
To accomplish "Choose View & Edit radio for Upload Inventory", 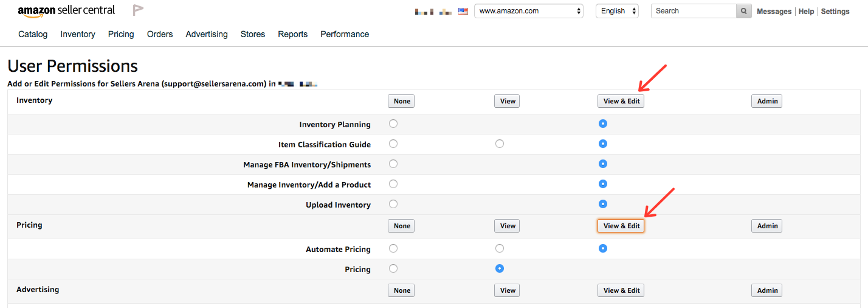I will coord(602,204).
